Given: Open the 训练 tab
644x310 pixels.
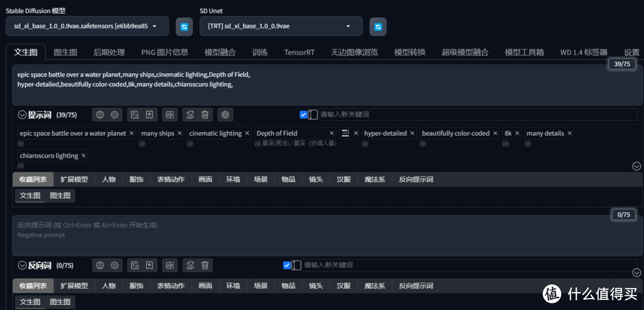Looking at the screenshot, I should click(260, 52).
